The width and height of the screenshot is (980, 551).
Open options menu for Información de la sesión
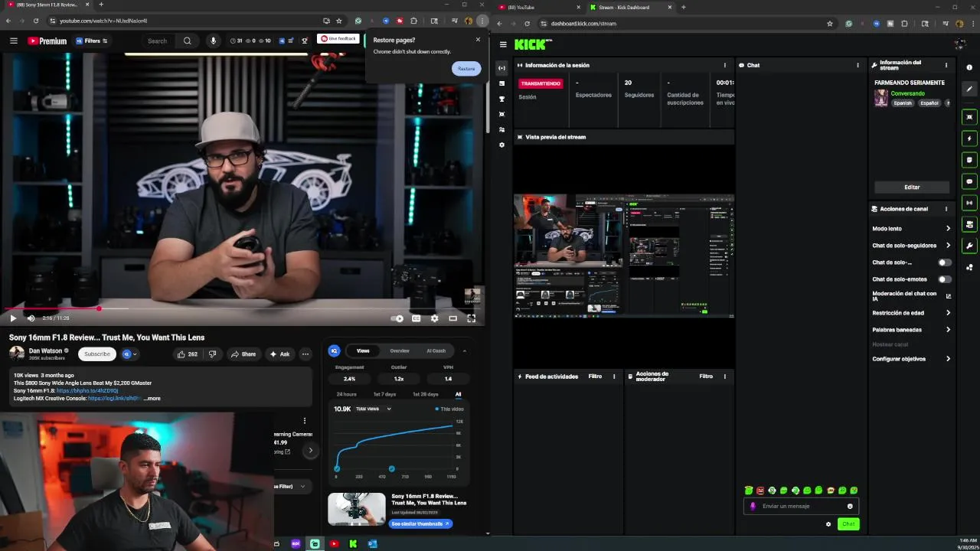click(725, 65)
